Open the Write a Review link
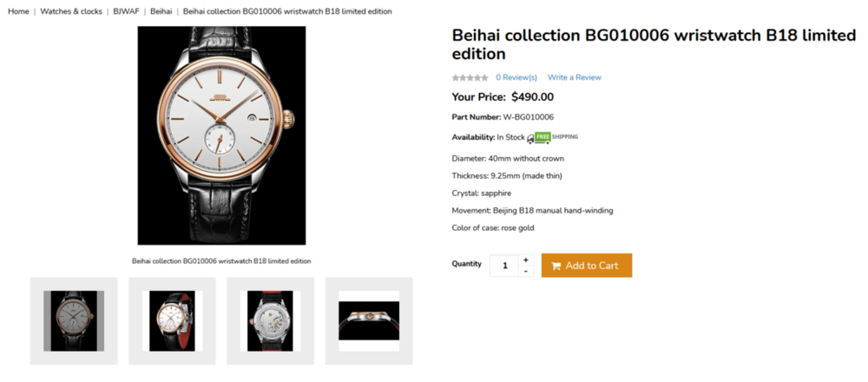 tap(574, 77)
